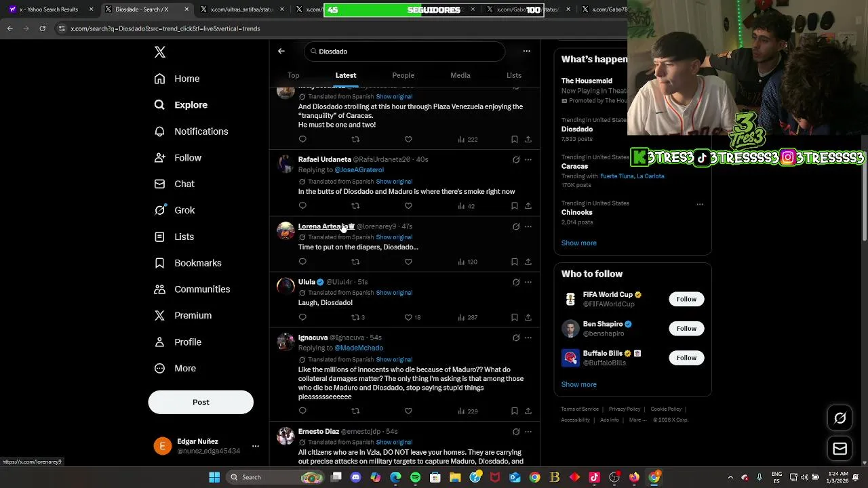Open floating Messages envelope button
This screenshot has width=868, height=488.
[x=840, y=449]
